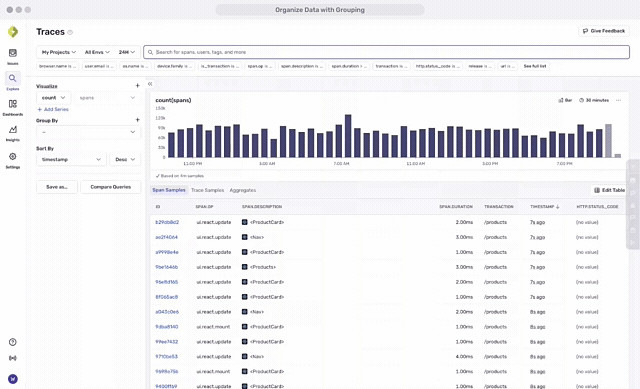The width and height of the screenshot is (640, 389).
Task: Switch to the Aggregates tab
Action: click(242, 190)
